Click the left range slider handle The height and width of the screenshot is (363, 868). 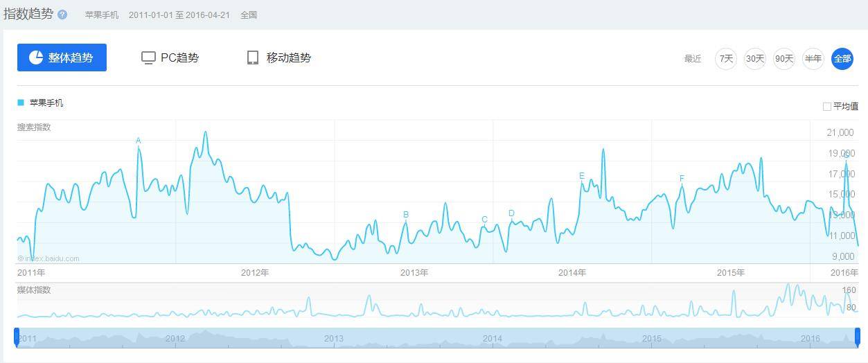[x=17, y=337]
